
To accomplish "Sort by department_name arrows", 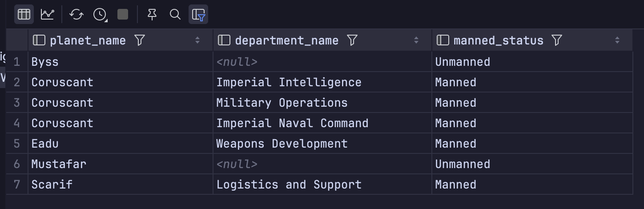I will [x=416, y=40].
